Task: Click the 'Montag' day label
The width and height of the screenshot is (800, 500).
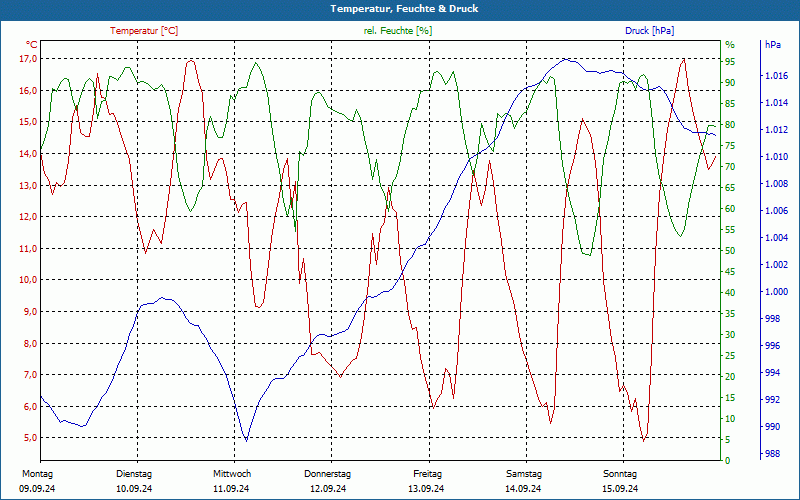Action: [37, 474]
